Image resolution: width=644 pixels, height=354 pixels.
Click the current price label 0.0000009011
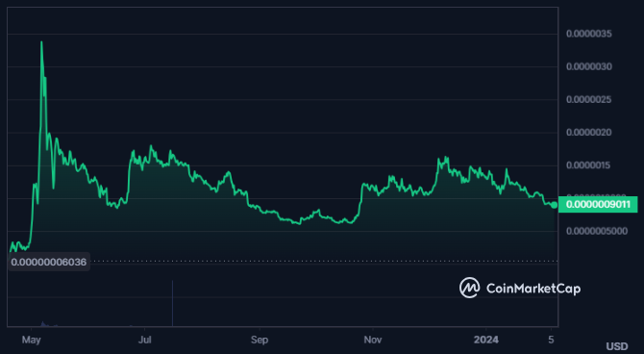(598, 205)
